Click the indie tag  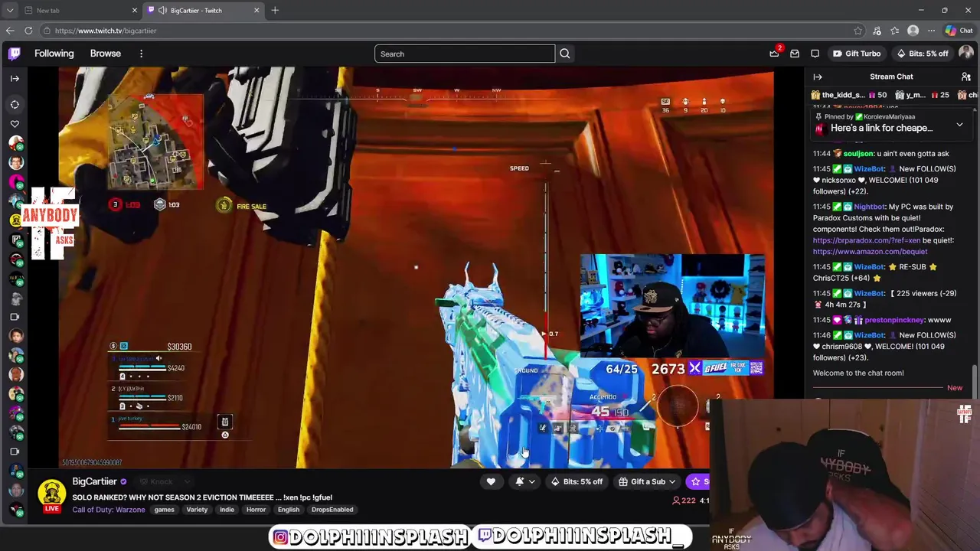[227, 510]
